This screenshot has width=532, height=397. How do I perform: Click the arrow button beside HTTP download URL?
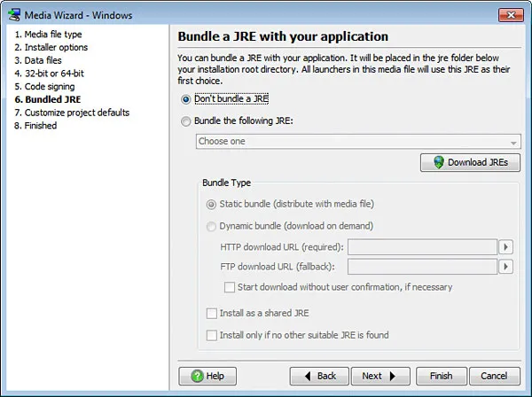pyautogui.click(x=506, y=247)
